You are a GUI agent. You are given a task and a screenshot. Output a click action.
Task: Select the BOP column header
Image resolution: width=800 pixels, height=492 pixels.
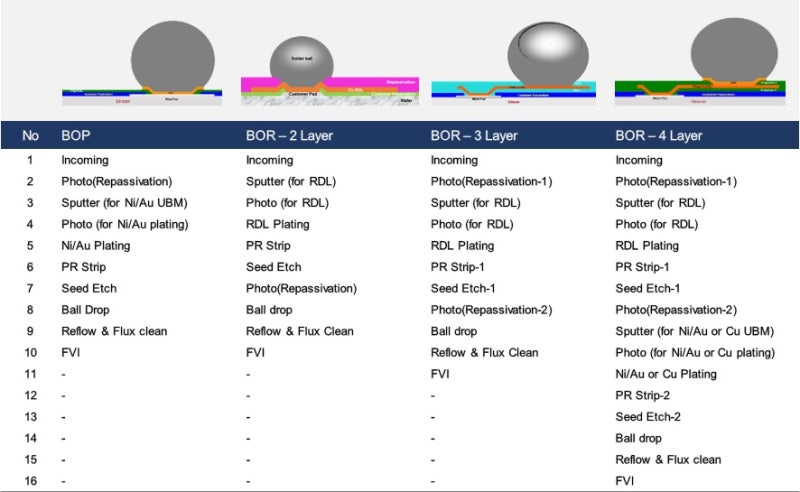coord(76,136)
